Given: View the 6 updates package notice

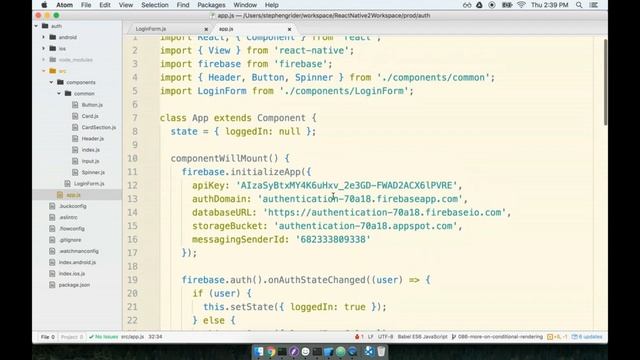Looking at the screenshot, I should point(587,337).
